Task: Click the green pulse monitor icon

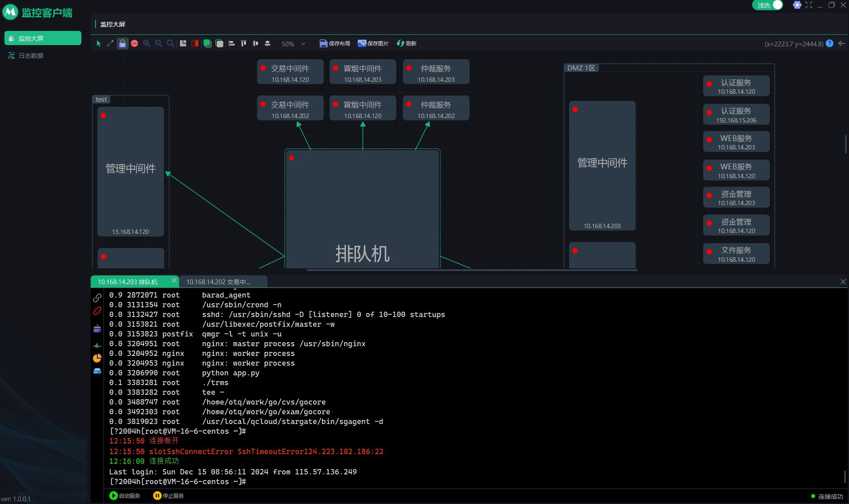Action: pyautogui.click(x=97, y=346)
